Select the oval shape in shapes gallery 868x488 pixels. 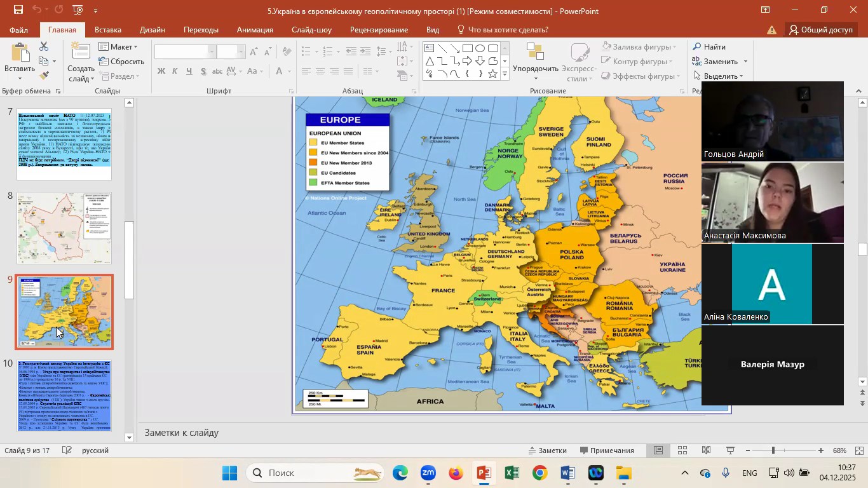pyautogui.click(x=480, y=48)
